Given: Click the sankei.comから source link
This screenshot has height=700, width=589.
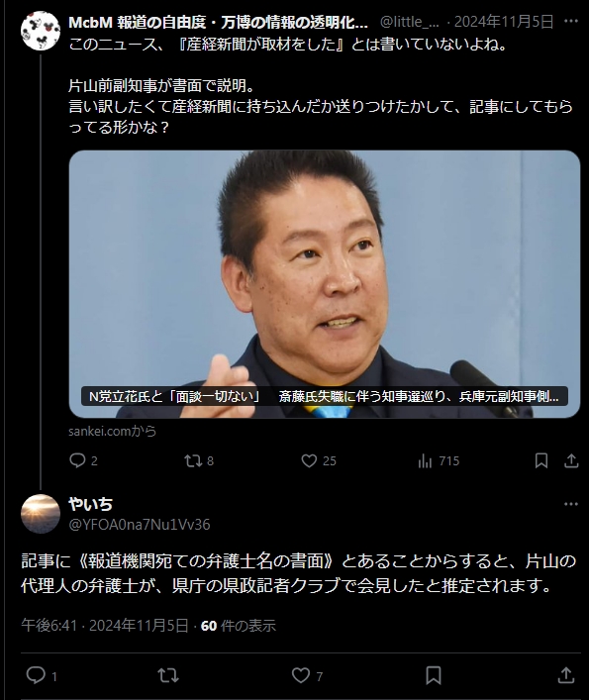Looking at the screenshot, I should point(113,431).
